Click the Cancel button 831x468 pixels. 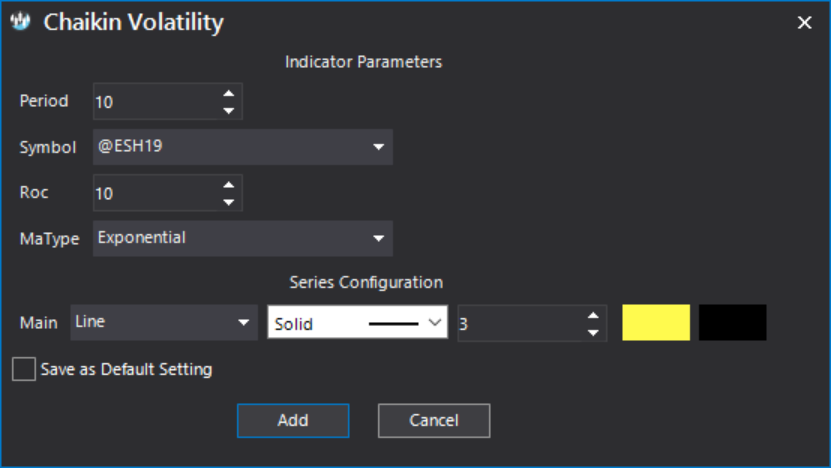[x=434, y=421]
